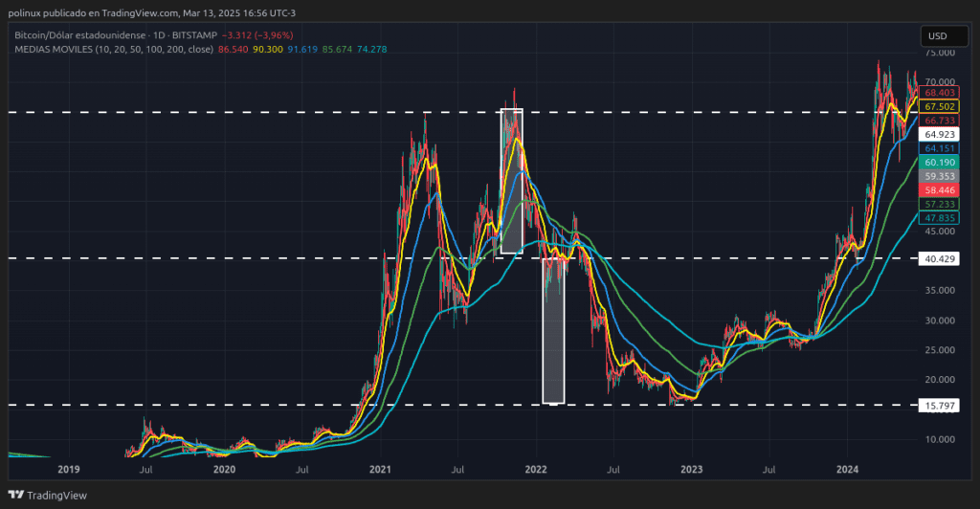Select the tall lower white rectangle drawing

(x=553, y=330)
